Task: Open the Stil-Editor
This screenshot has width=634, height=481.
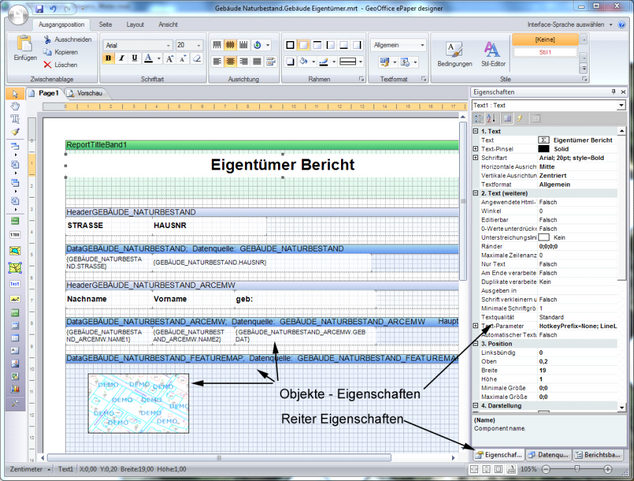Action: (491, 52)
